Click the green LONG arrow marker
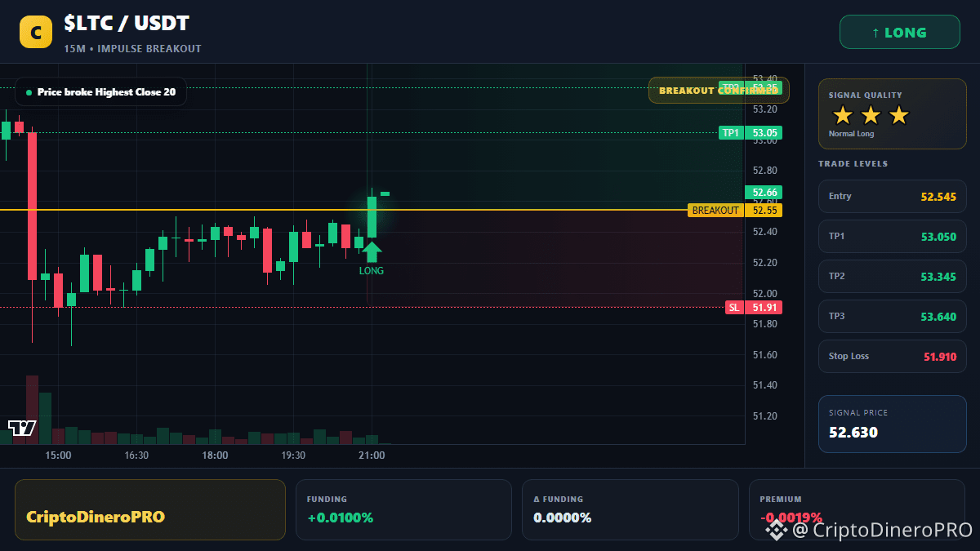 [372, 251]
